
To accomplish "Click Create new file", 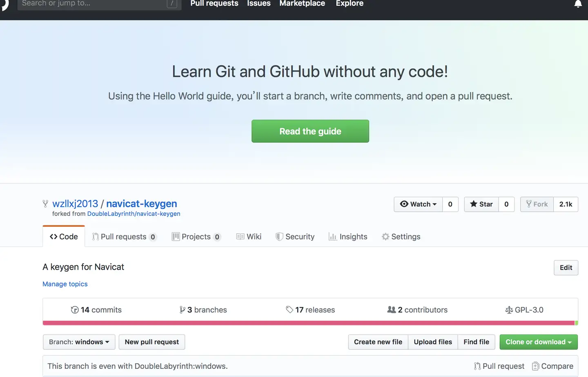I will point(378,342).
